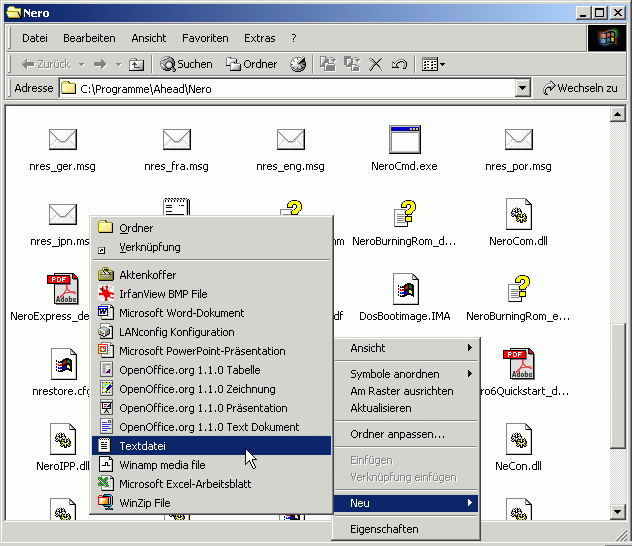Click Aktualisieren in context menu
632x546 pixels.
click(407, 408)
